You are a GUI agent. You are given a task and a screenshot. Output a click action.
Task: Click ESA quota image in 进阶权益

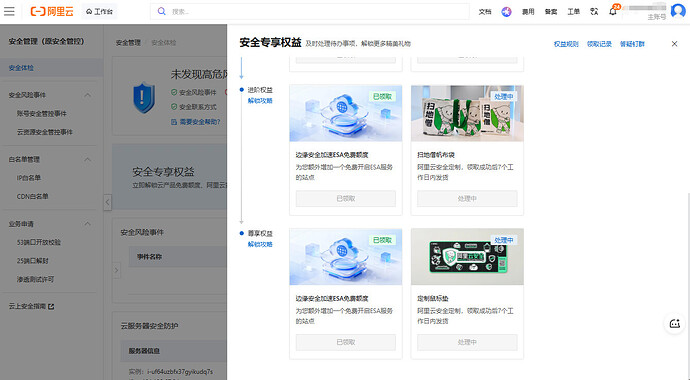(x=345, y=113)
